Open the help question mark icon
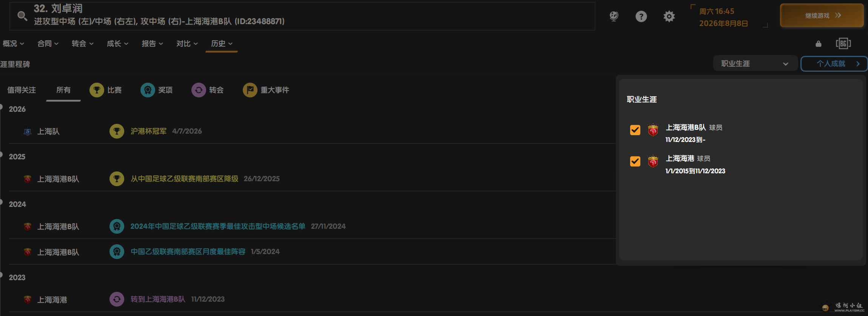The image size is (868, 316). pos(641,16)
